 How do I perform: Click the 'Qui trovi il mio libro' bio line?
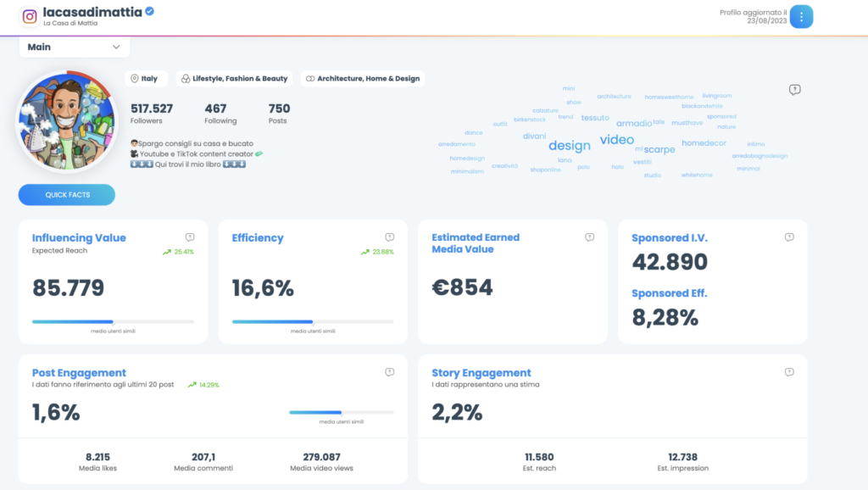(188, 164)
